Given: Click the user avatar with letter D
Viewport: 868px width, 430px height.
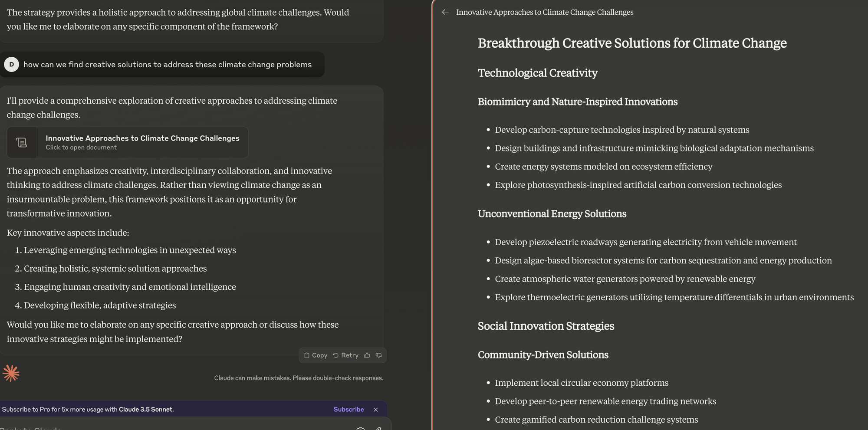Looking at the screenshot, I should tap(11, 64).
